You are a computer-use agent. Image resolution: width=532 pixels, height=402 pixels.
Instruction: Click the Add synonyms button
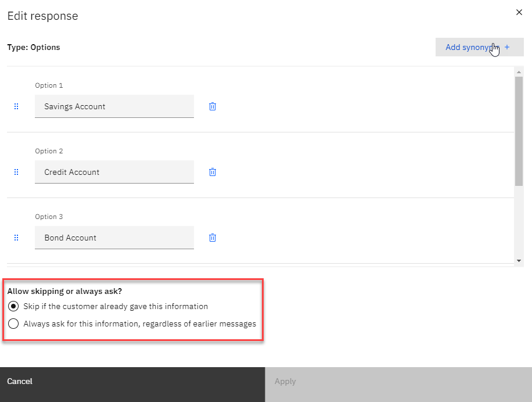tap(479, 47)
